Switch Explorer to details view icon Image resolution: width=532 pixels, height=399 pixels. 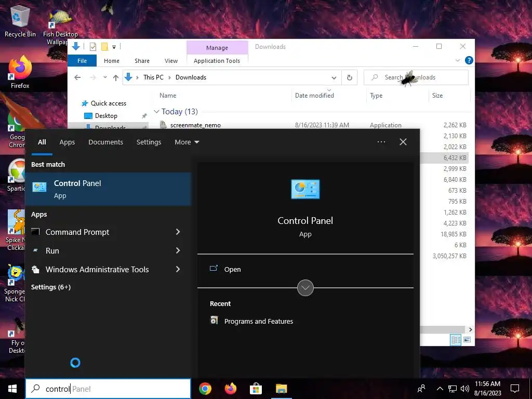(x=456, y=340)
